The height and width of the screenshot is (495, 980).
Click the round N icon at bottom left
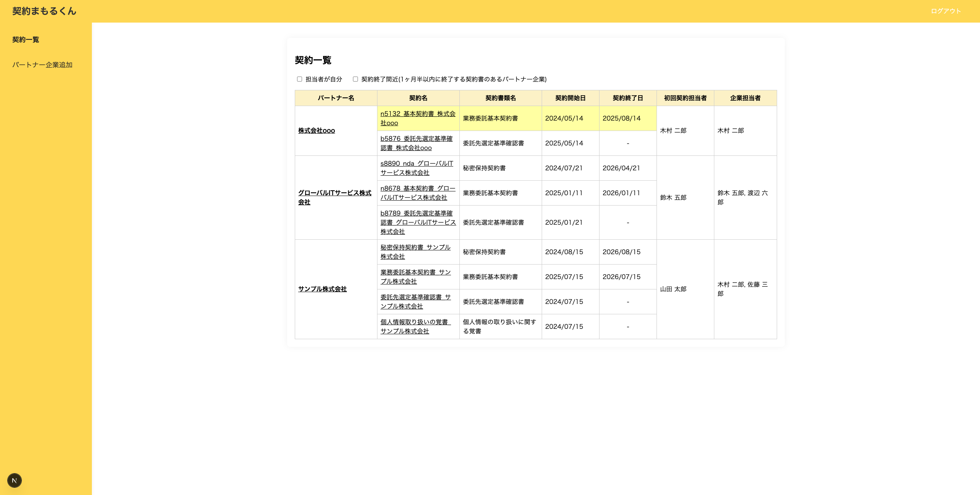(x=15, y=480)
